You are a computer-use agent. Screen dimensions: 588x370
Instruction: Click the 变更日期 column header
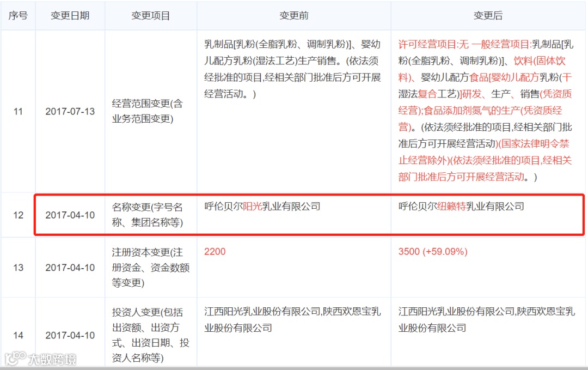point(70,16)
